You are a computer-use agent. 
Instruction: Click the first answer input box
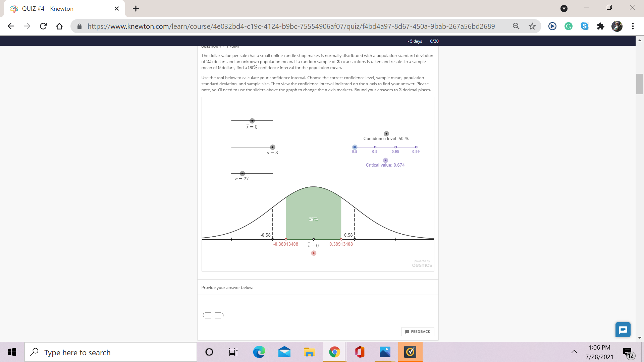(208, 315)
